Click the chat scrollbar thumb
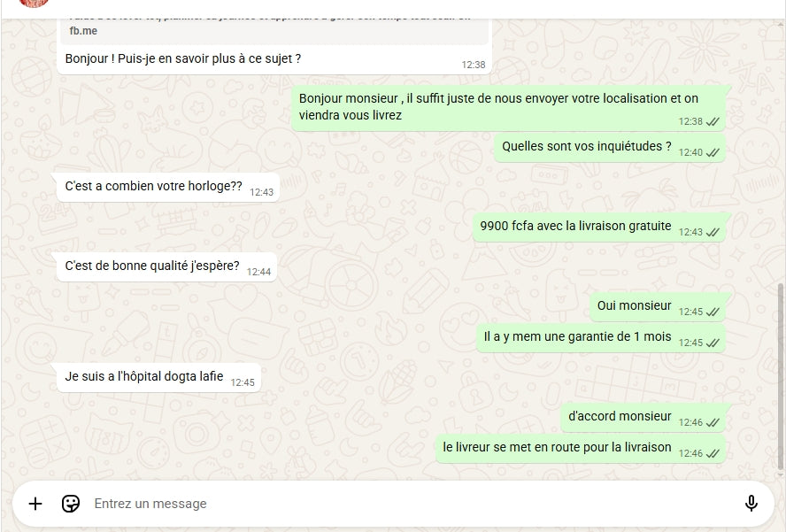Screen dimensions: 786x532 780,377
